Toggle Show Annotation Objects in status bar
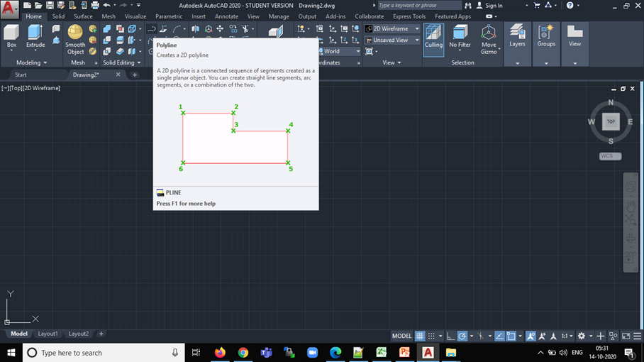Viewport: 644px width, 362px height. coord(531,336)
